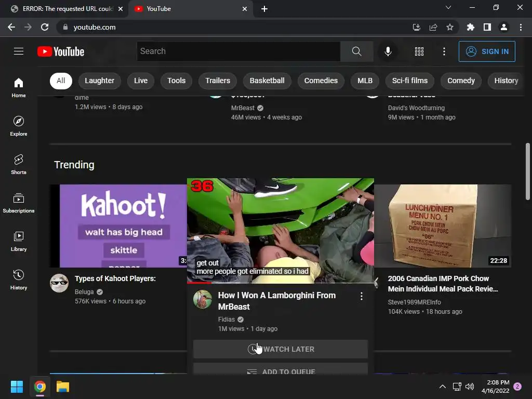Screen dimensions: 532x399
Task: Open the YouTube apps grid icon
Action: pos(419,51)
